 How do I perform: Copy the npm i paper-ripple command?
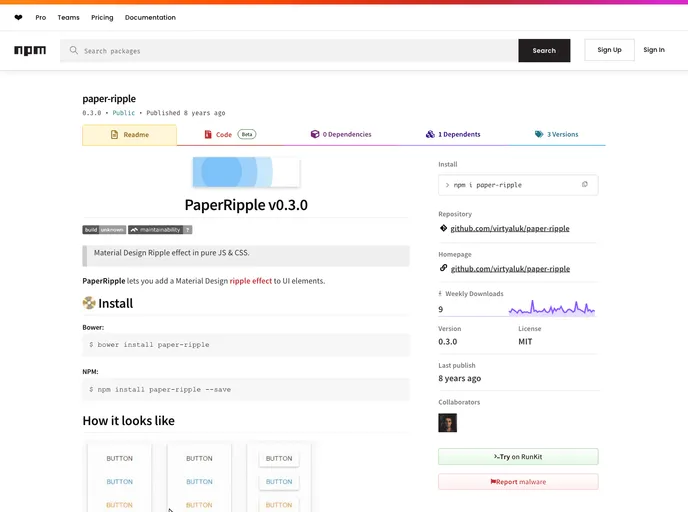[x=584, y=184]
